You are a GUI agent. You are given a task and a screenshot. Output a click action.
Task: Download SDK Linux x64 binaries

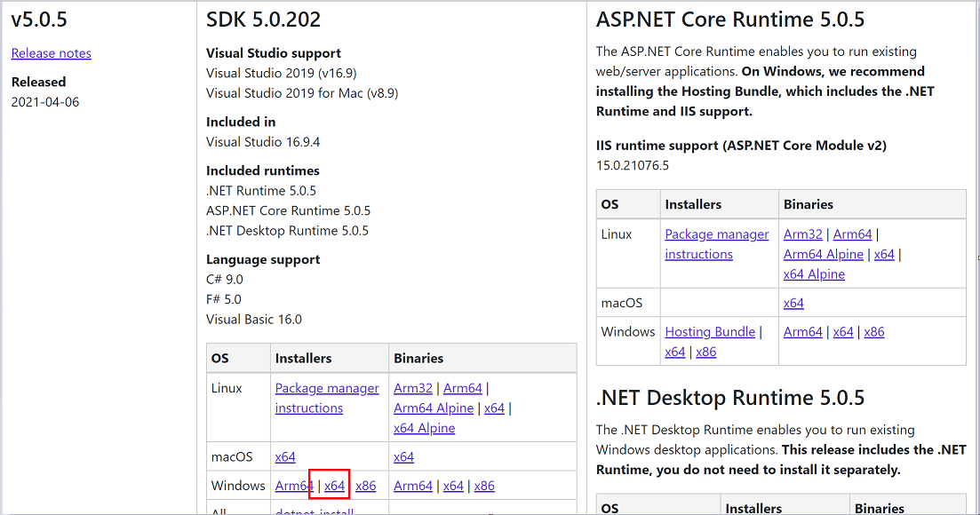(x=494, y=408)
